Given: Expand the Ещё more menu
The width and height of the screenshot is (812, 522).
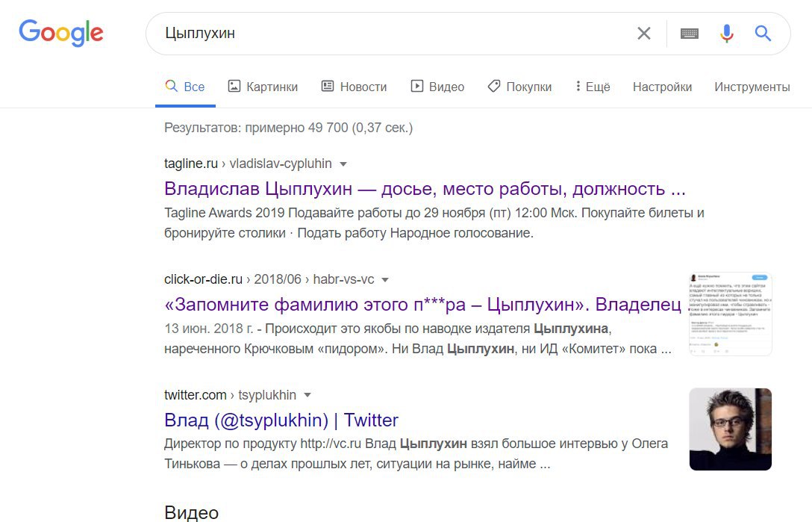Looking at the screenshot, I should [x=593, y=87].
